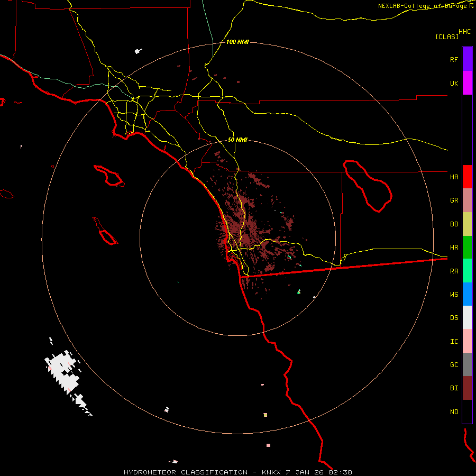The height and width of the screenshot is (476, 476).
Task: Click the 'UK' legend label
Action: click(x=454, y=83)
